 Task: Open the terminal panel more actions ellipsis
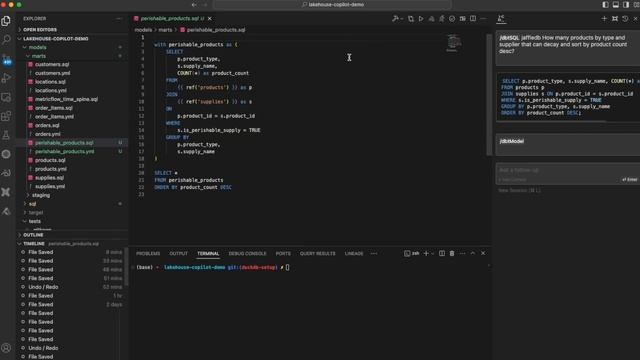pyautogui.click(x=462, y=253)
